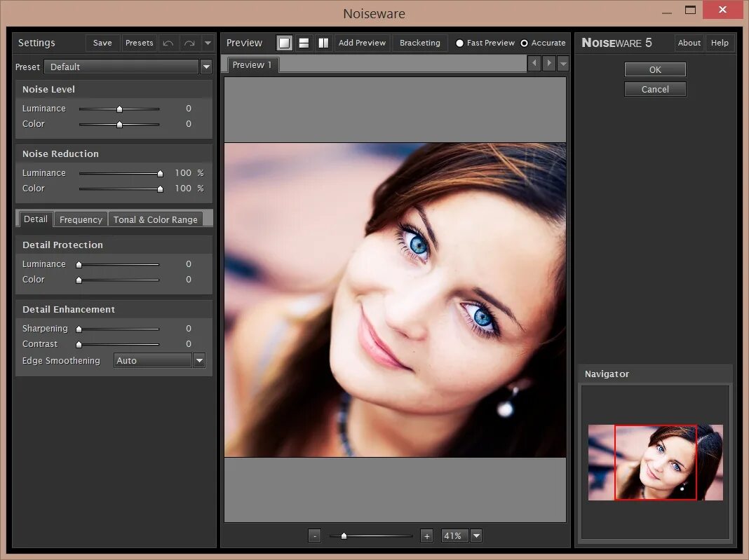Select the single preview layout icon

click(x=284, y=43)
